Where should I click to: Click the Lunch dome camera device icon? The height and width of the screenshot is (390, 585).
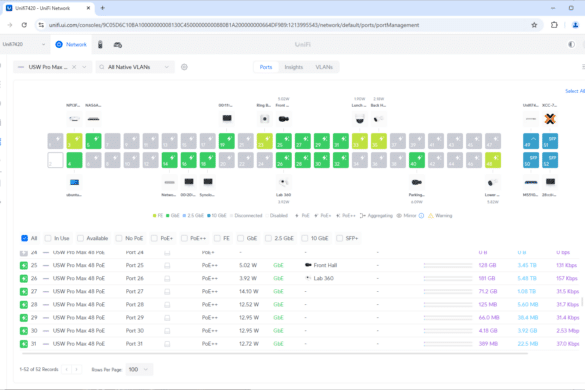coord(360,119)
